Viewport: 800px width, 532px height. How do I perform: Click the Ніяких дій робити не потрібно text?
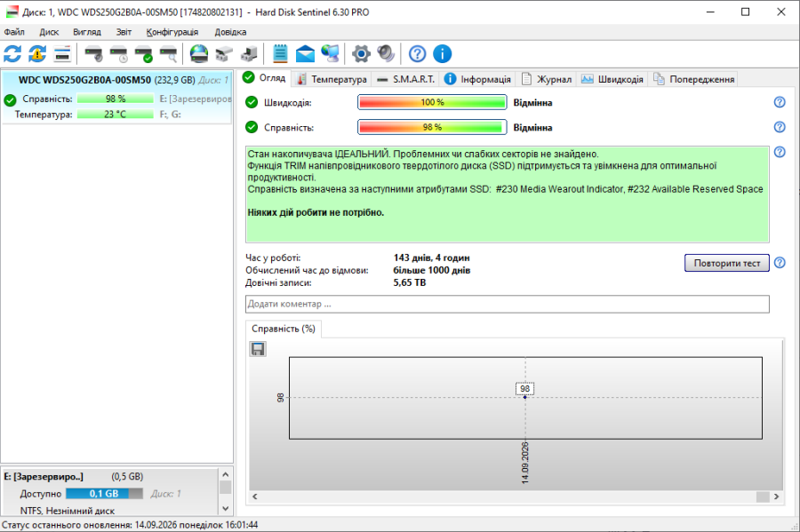tap(316, 212)
